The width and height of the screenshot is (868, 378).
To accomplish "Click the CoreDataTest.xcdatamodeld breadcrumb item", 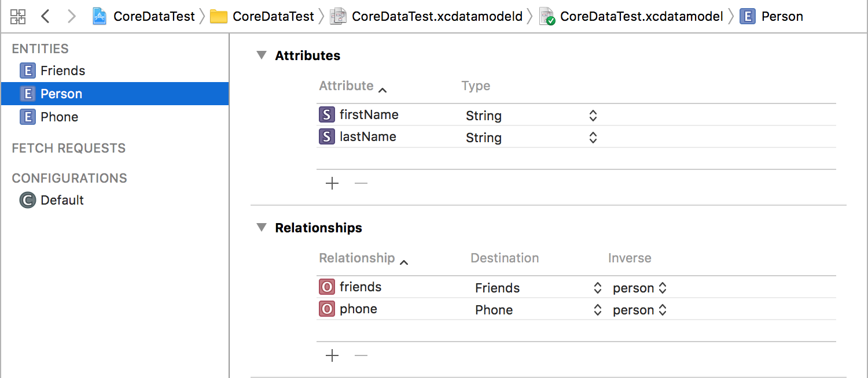I will pos(436,16).
